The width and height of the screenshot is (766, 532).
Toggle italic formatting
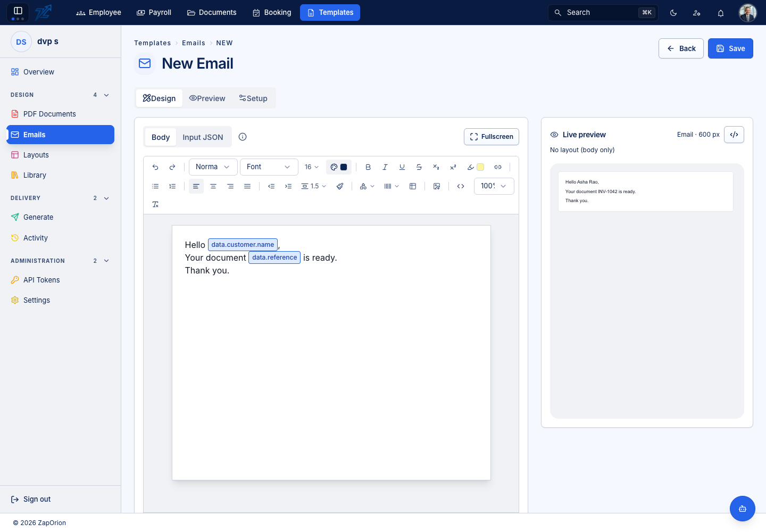point(385,167)
